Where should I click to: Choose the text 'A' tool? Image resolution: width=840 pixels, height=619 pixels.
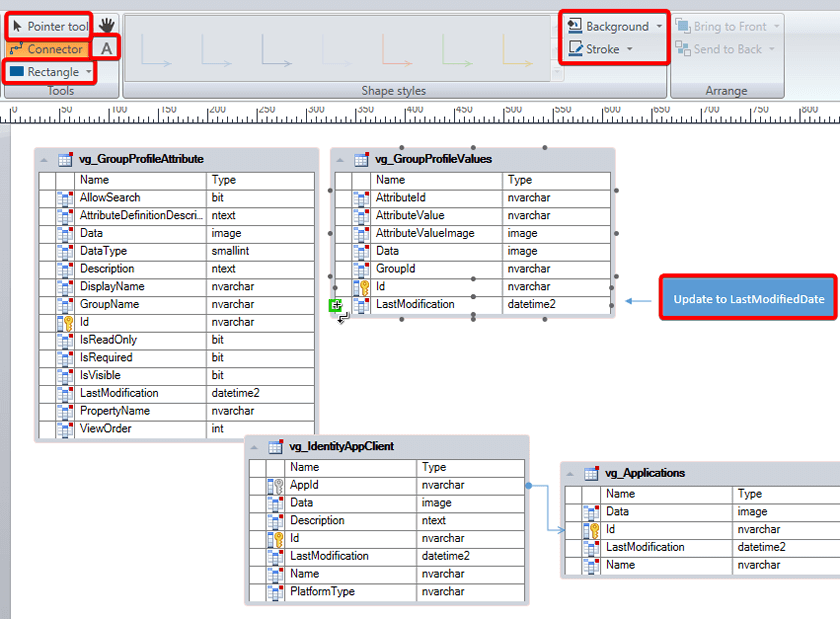(107, 49)
